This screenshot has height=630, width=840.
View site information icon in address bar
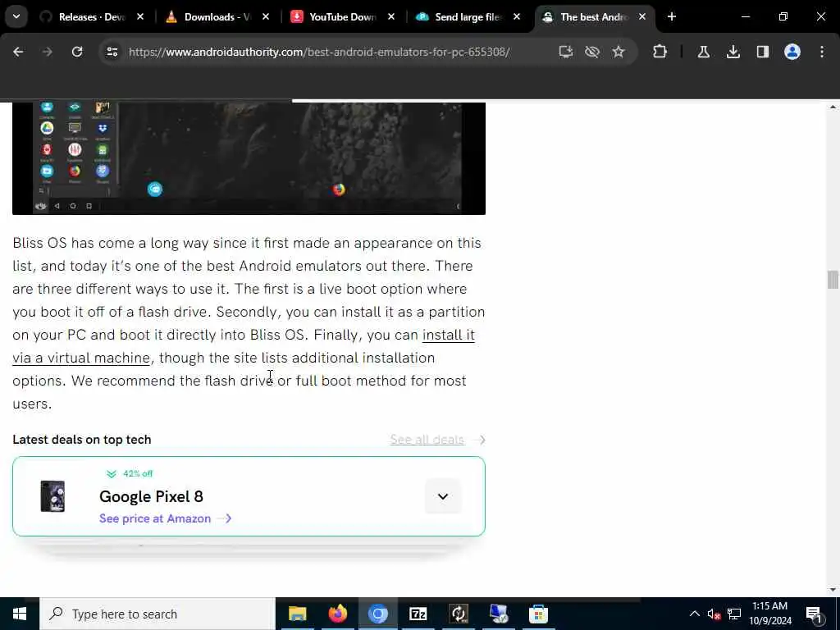click(x=112, y=52)
